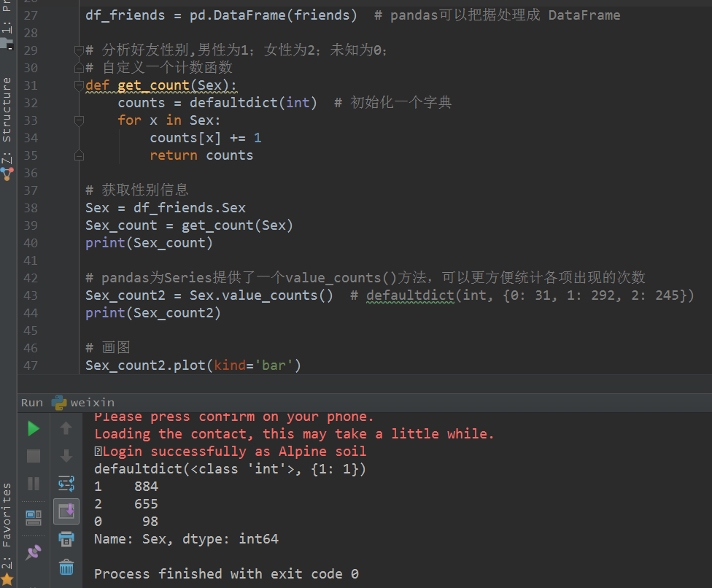Restore layout icon in Run toolbar

34,518
